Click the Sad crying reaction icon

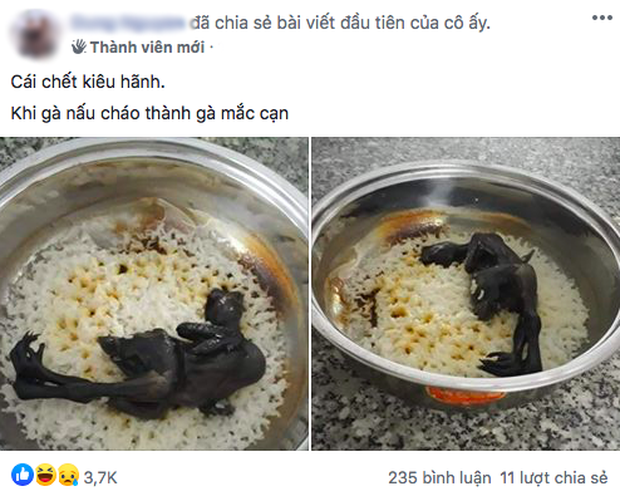[x=68, y=475]
